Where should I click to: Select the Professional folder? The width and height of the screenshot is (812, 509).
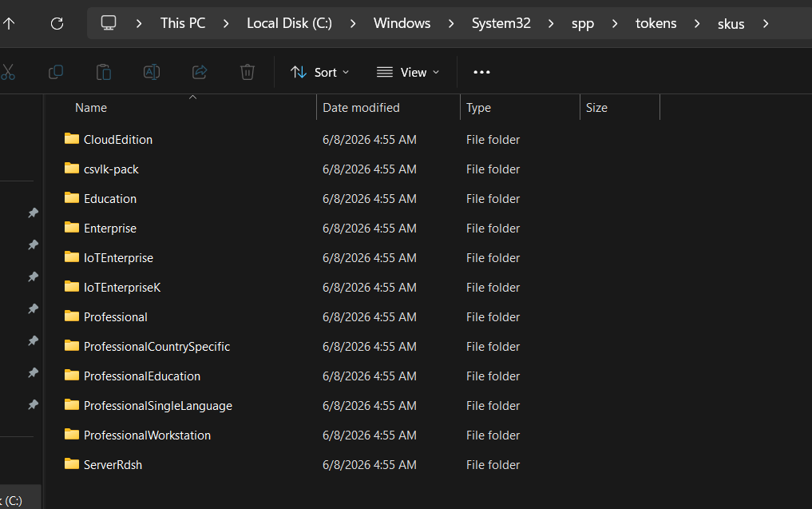116,316
